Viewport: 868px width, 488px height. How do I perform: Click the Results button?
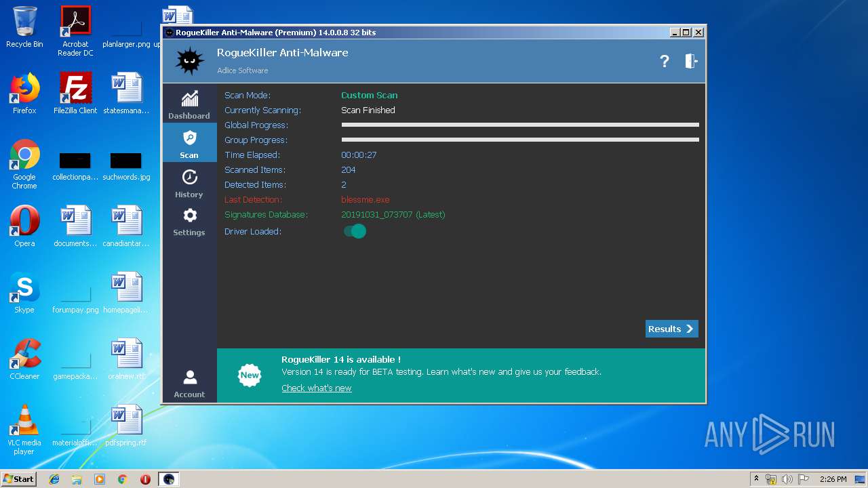[x=671, y=329]
